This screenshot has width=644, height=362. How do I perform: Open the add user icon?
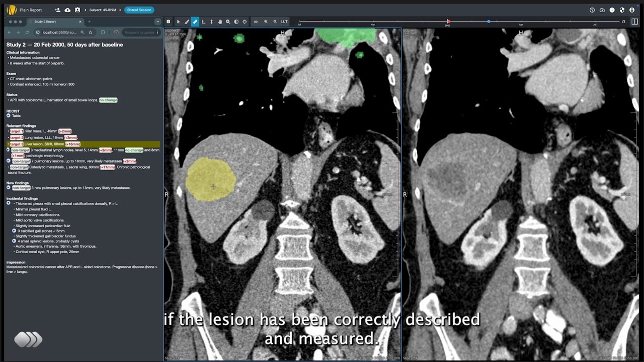click(x=57, y=10)
